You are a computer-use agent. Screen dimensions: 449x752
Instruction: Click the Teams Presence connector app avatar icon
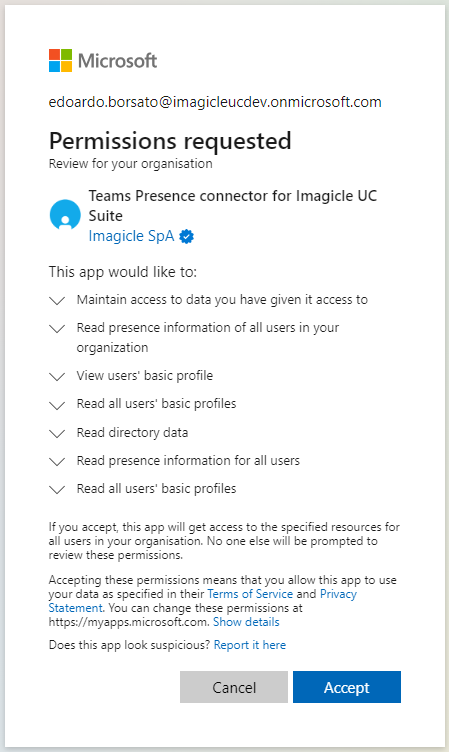click(x=65, y=215)
